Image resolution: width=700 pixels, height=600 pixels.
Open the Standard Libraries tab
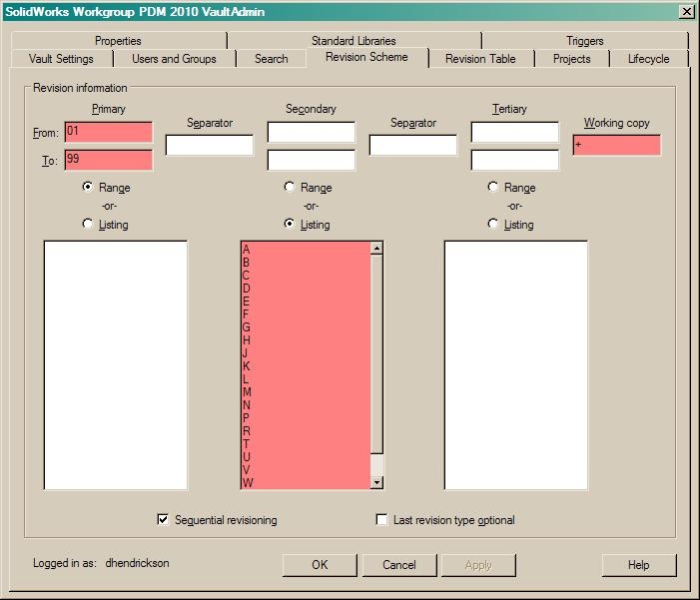pyautogui.click(x=353, y=41)
